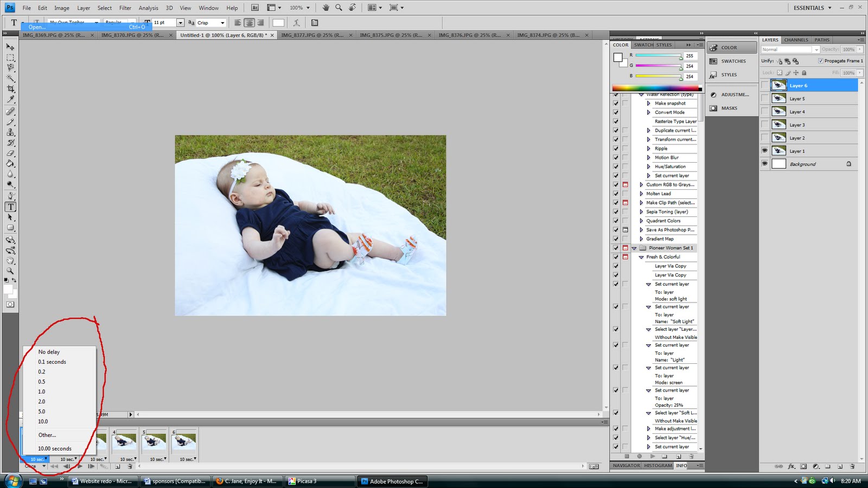Show Layer 5 via visibility box
The width and height of the screenshot is (868, 488).
765,99
